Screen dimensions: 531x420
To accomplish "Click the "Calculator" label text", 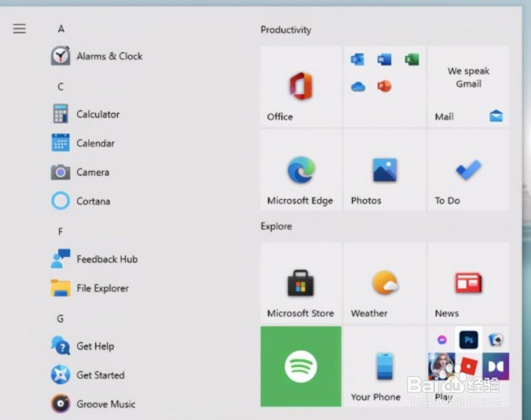I will (98, 115).
